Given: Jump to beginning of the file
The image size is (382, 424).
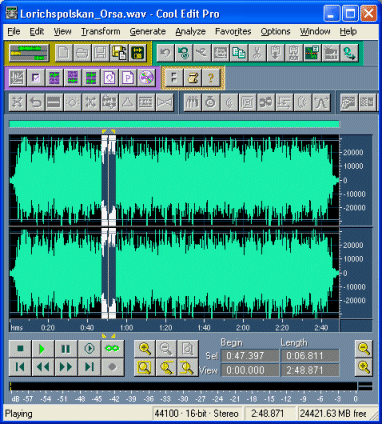Looking at the screenshot, I should click(x=20, y=367).
